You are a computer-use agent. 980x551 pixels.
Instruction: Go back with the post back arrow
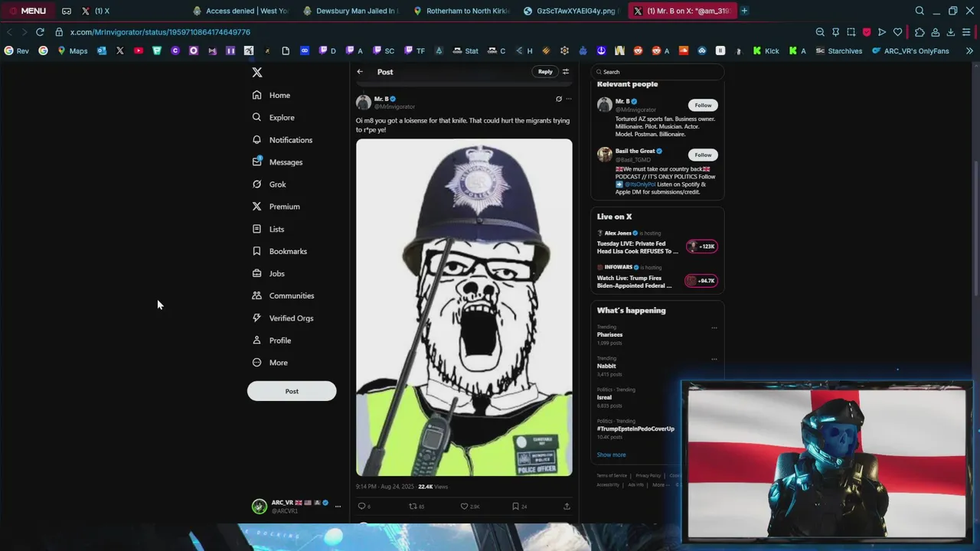coord(360,72)
